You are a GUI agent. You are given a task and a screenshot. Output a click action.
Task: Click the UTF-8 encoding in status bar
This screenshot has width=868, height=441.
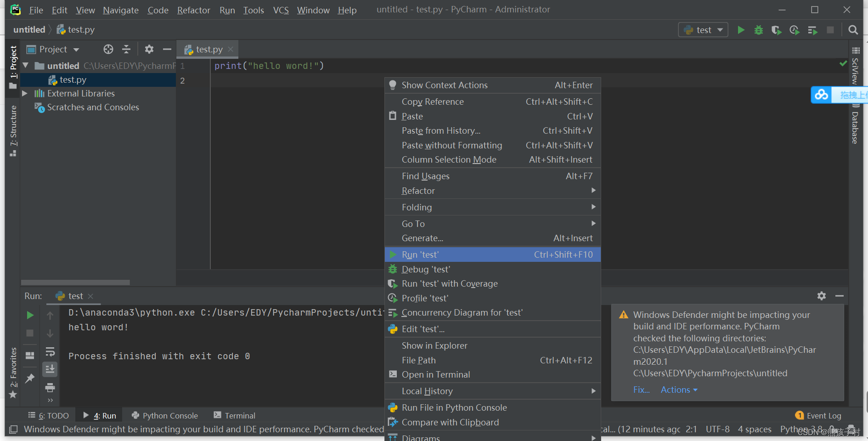717,430
